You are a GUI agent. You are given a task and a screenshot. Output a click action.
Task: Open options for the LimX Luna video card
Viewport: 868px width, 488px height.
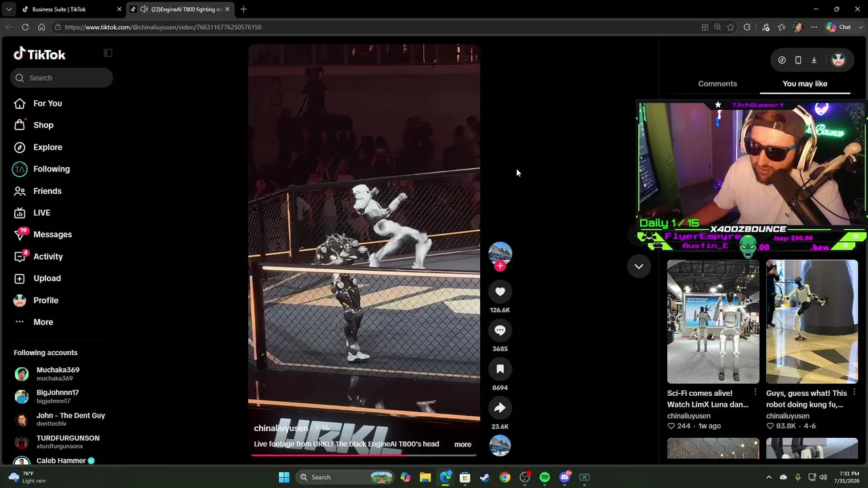(x=755, y=392)
